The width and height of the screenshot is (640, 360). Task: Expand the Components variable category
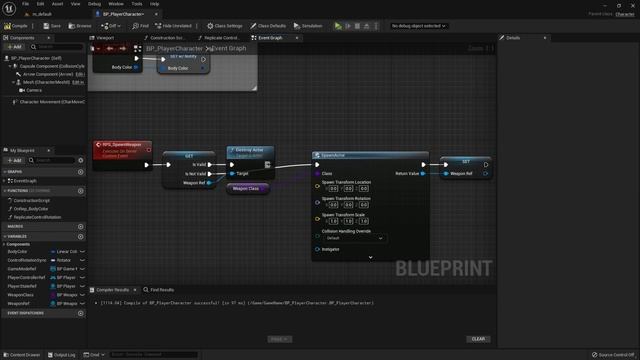pos(4,244)
